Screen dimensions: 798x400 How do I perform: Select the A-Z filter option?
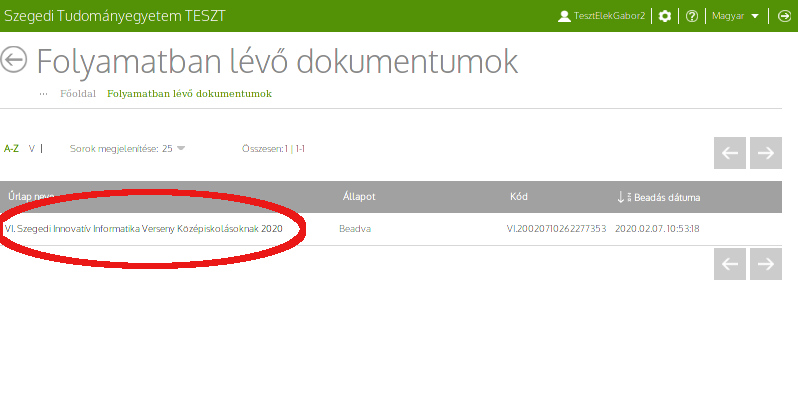tap(11, 149)
